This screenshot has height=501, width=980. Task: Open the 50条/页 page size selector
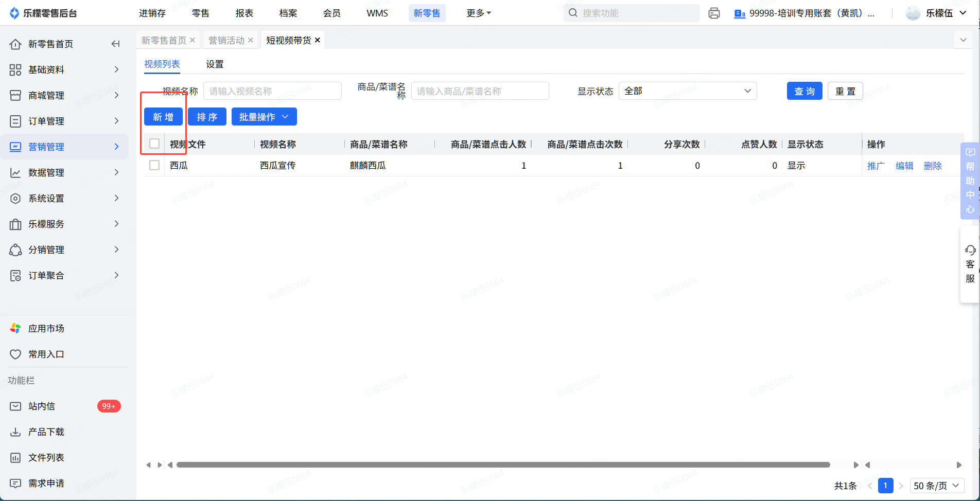936,486
